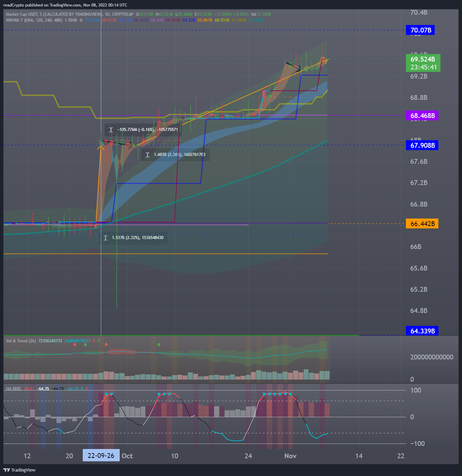Click the Nov label on time axis
462x476 pixels.
pyautogui.click(x=290, y=456)
